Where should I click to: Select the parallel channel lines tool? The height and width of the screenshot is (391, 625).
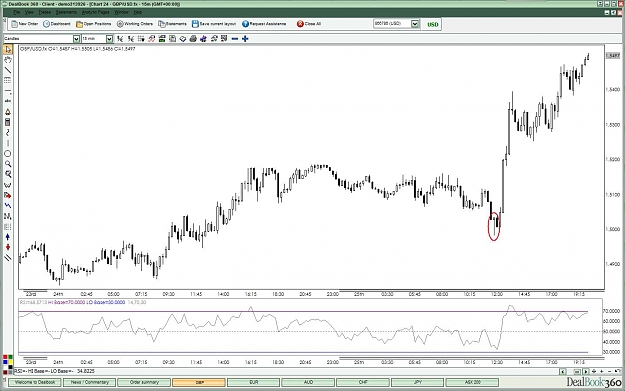coord(8,258)
